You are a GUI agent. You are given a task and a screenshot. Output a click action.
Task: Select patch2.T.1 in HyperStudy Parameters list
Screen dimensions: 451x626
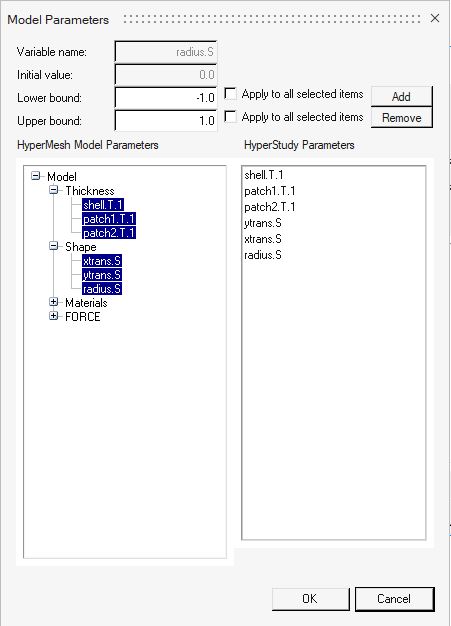click(270, 207)
